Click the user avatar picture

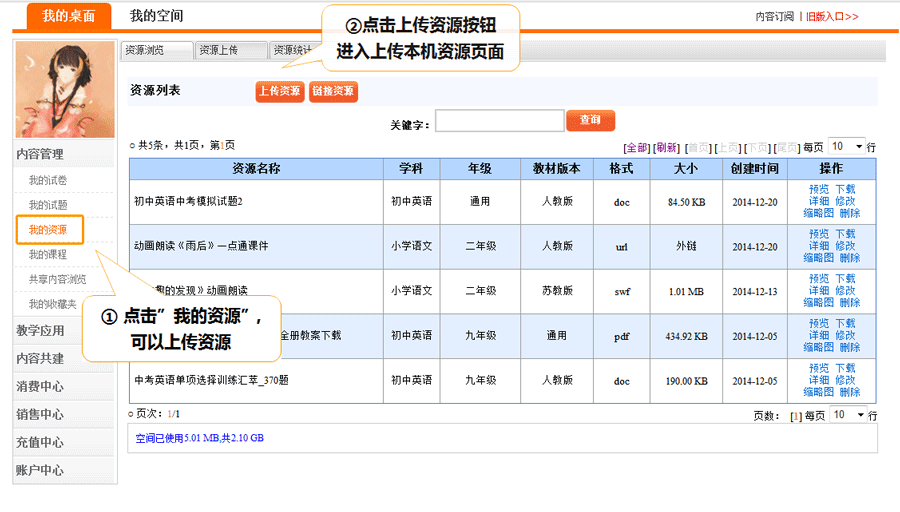pyautogui.click(x=65, y=90)
